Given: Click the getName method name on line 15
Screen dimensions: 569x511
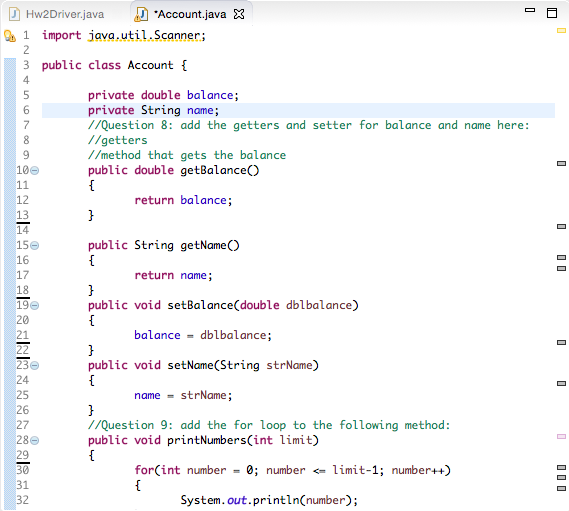Looking at the screenshot, I should 204,245.
